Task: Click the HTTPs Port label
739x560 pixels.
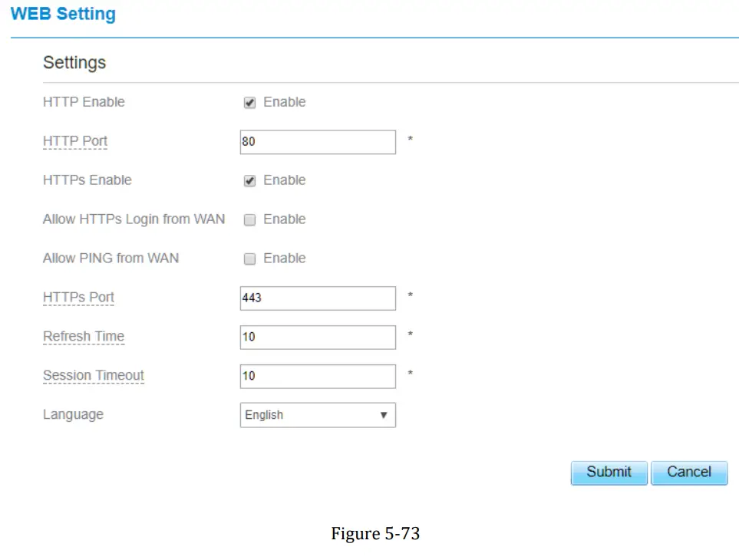Action: [x=78, y=298]
